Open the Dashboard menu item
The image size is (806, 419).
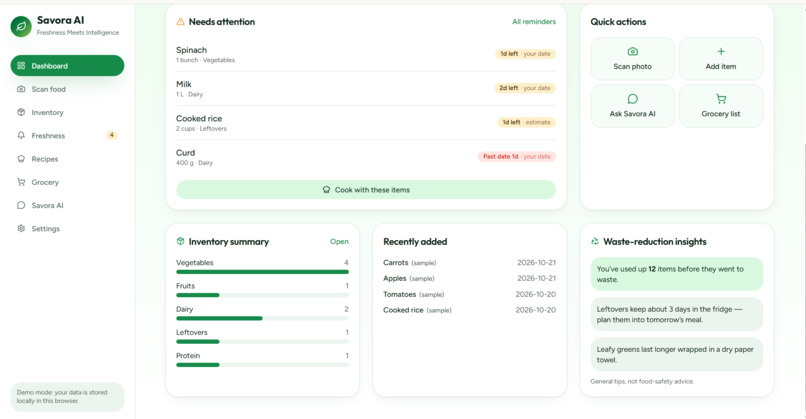coord(67,66)
